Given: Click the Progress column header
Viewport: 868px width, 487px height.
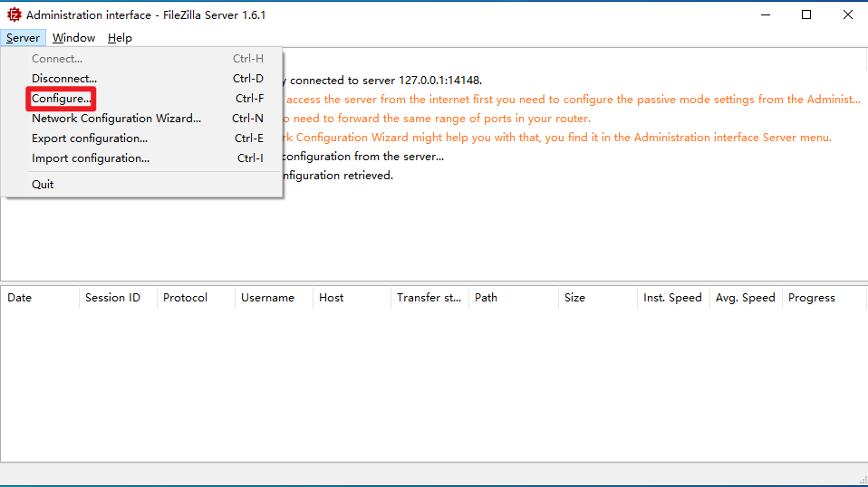Looking at the screenshot, I should pyautogui.click(x=811, y=298).
